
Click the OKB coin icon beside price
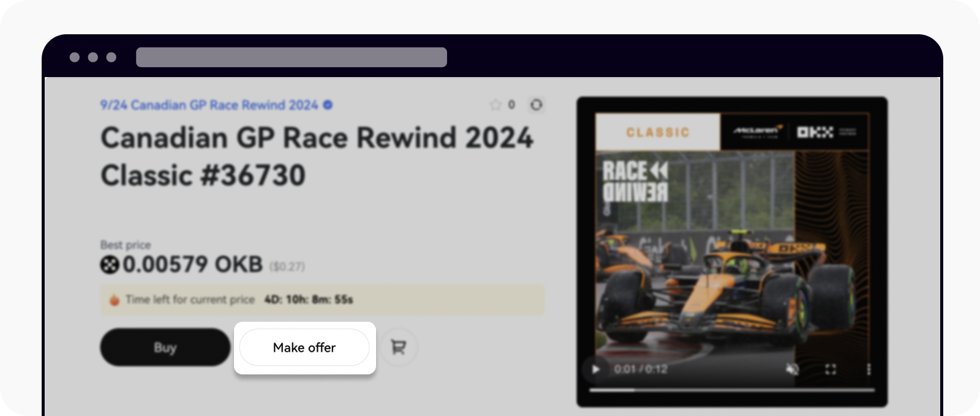click(x=110, y=265)
